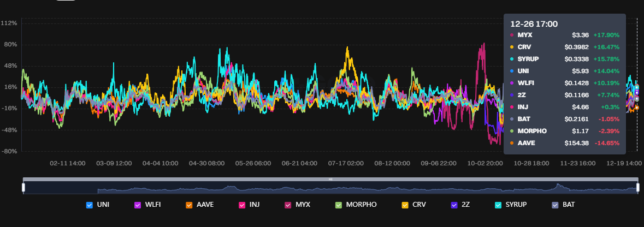This screenshot has width=644, height=227.
Task: Click the SYRUP dot in tooltip
Action: point(512,59)
